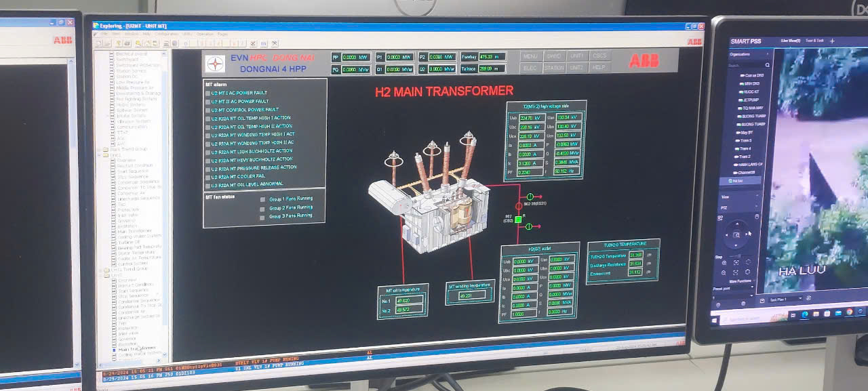
Task: Click the Tailrace level value field
Action: (492, 68)
